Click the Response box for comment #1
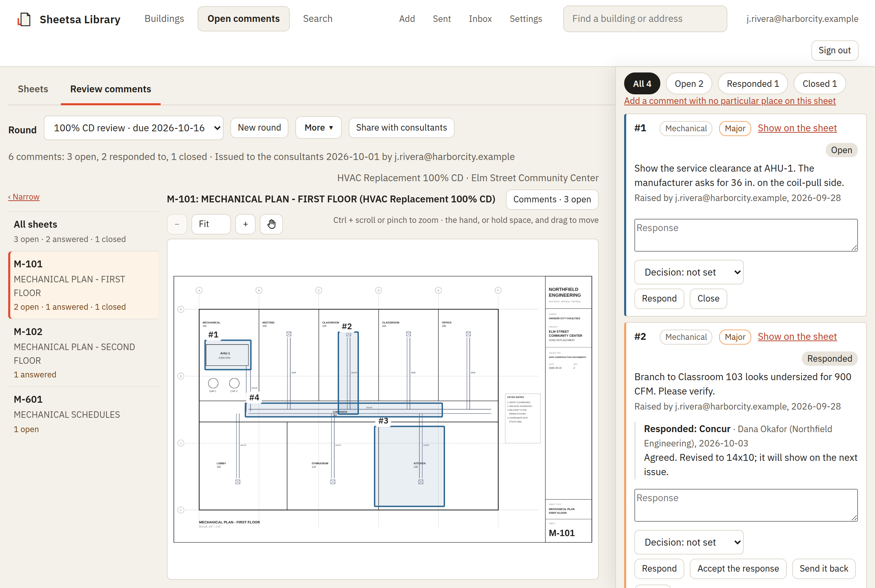This screenshot has width=875, height=588. click(x=746, y=235)
